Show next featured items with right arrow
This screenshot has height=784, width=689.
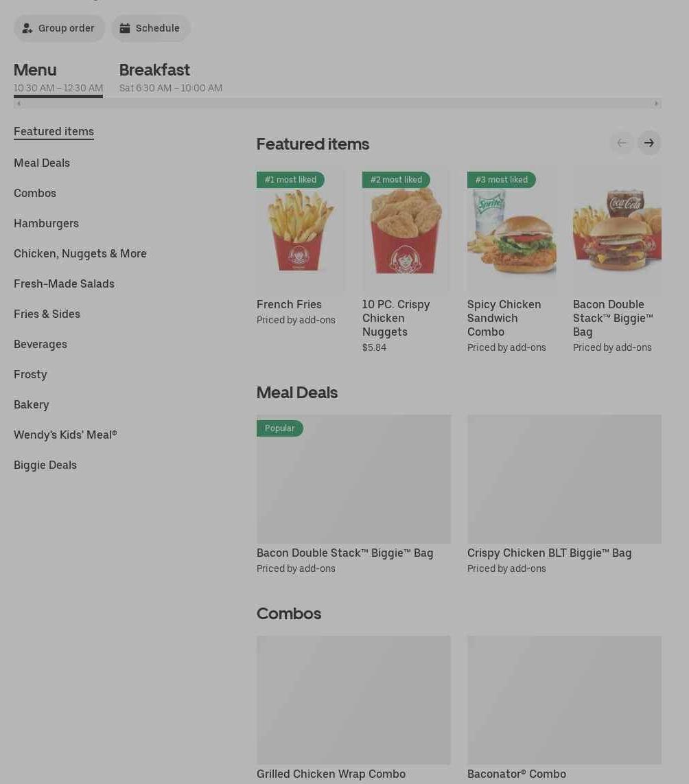(x=649, y=143)
